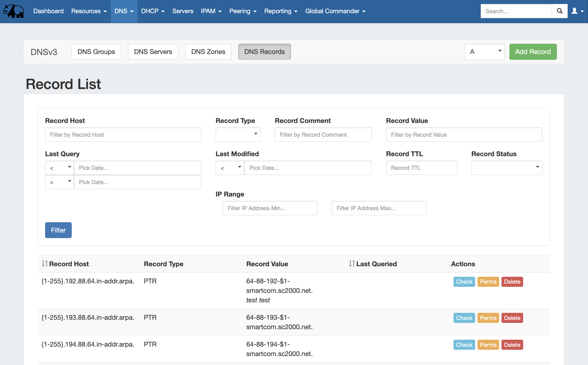588x365 pixels.
Task: Click the magnifying glass search icon
Action: click(560, 11)
